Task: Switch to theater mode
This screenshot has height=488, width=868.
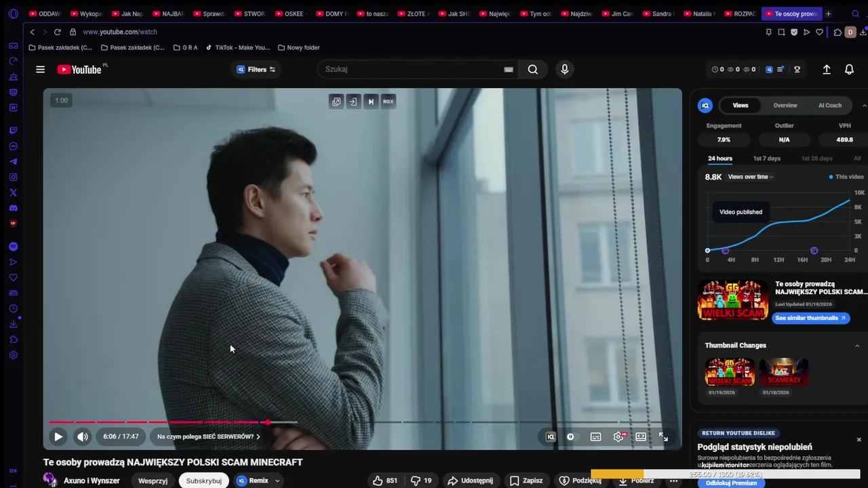Action: 641,437
